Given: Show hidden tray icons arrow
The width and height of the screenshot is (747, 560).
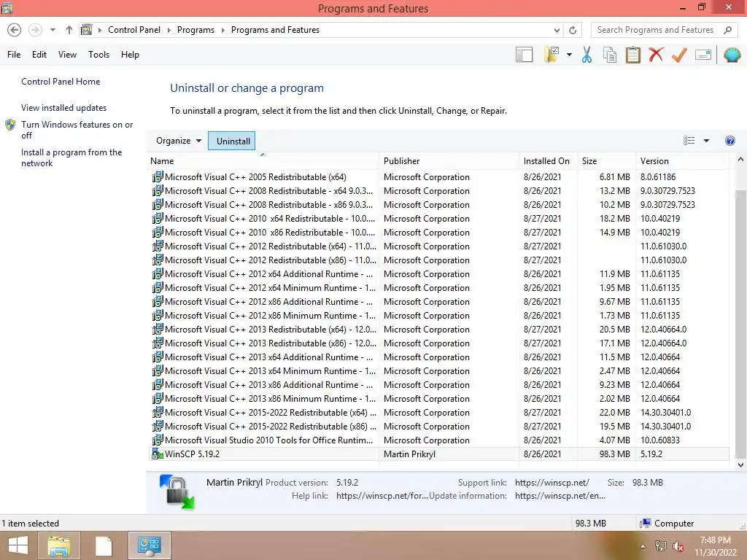Looking at the screenshot, I should pyautogui.click(x=643, y=546).
